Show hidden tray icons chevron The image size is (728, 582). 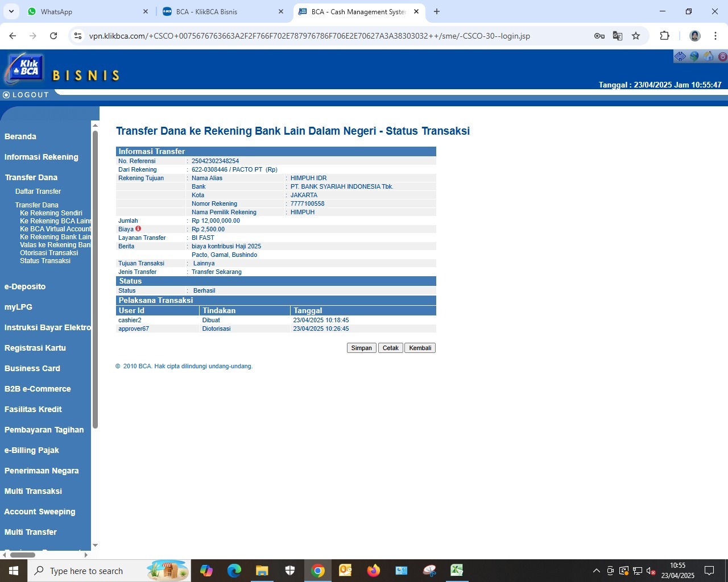pos(596,571)
